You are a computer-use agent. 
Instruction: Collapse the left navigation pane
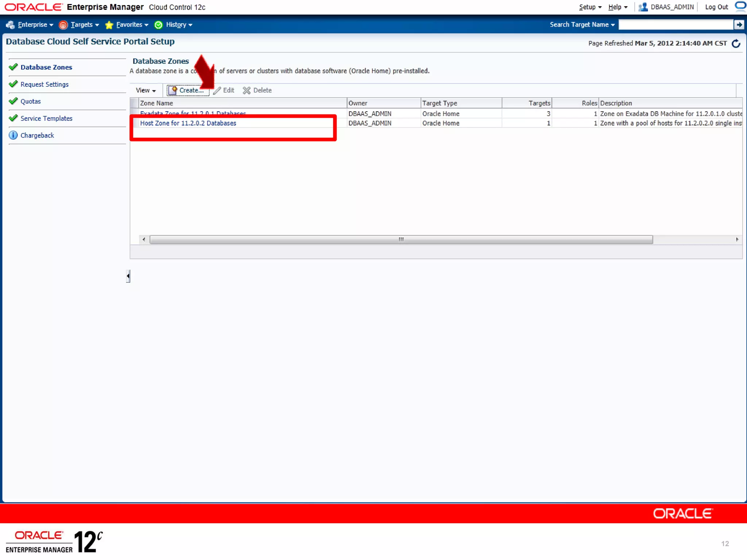coord(128,276)
